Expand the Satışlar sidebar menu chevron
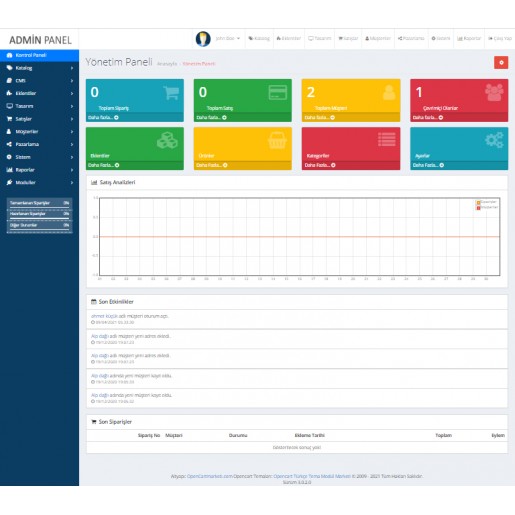The height and width of the screenshot is (515, 515). click(x=72, y=119)
